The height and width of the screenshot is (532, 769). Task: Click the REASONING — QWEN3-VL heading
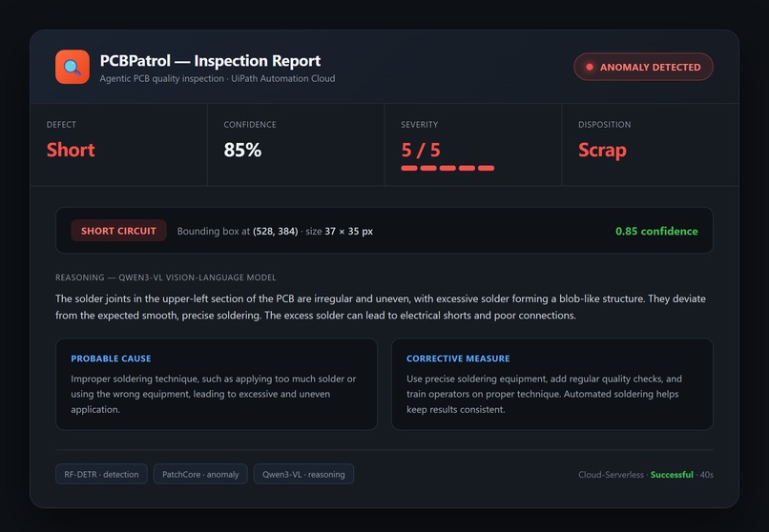(x=166, y=277)
